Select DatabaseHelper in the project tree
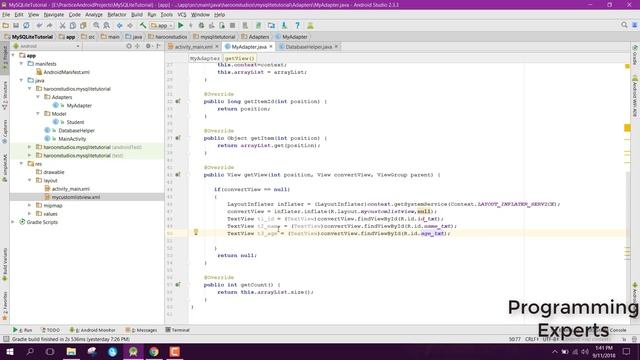The image size is (640, 360). click(x=76, y=131)
